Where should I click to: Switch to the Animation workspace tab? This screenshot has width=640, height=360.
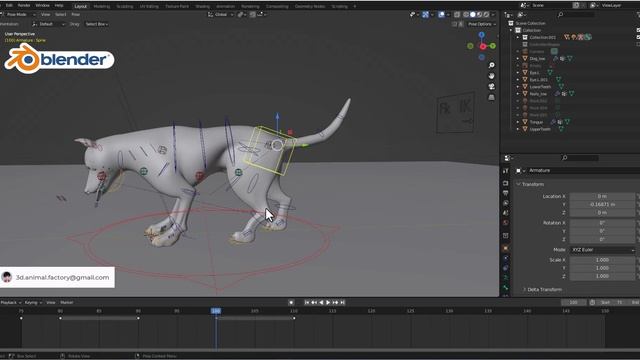(225, 6)
